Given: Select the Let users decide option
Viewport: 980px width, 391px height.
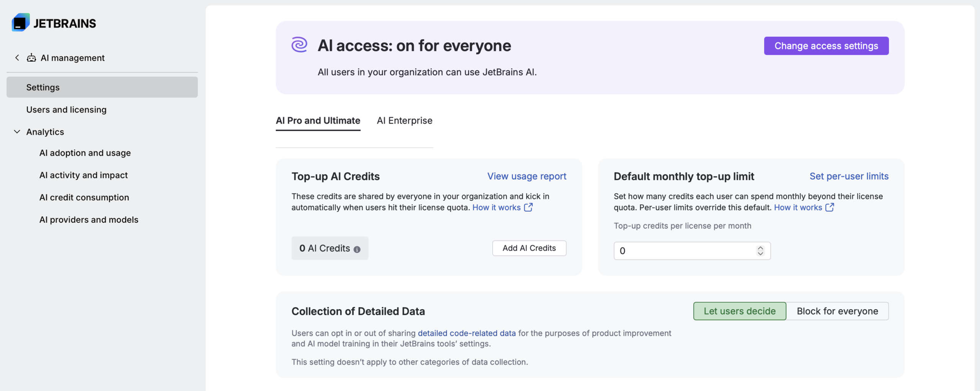Looking at the screenshot, I should tap(740, 311).
